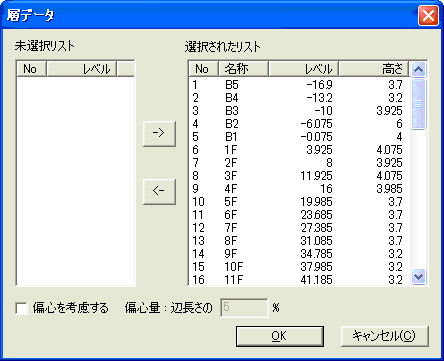The image size is (444, 361).
Task: Click level value 34.785
Action: click(316, 254)
